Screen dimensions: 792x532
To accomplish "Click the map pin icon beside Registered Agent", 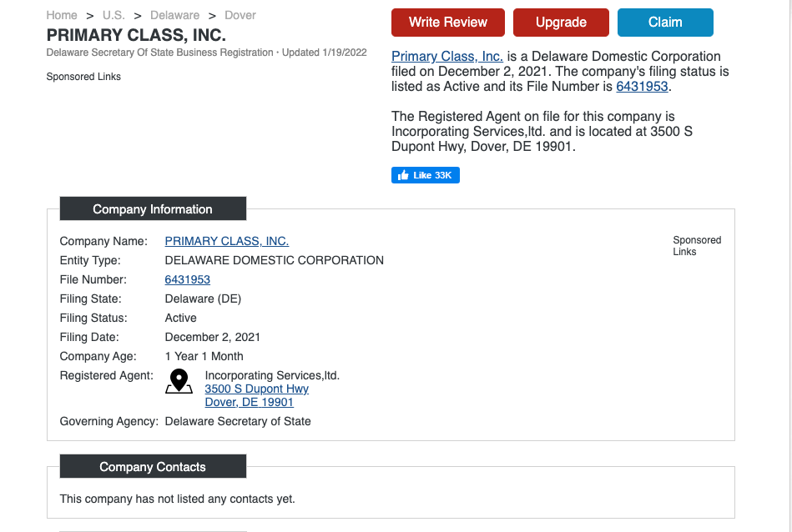I will 179,381.
